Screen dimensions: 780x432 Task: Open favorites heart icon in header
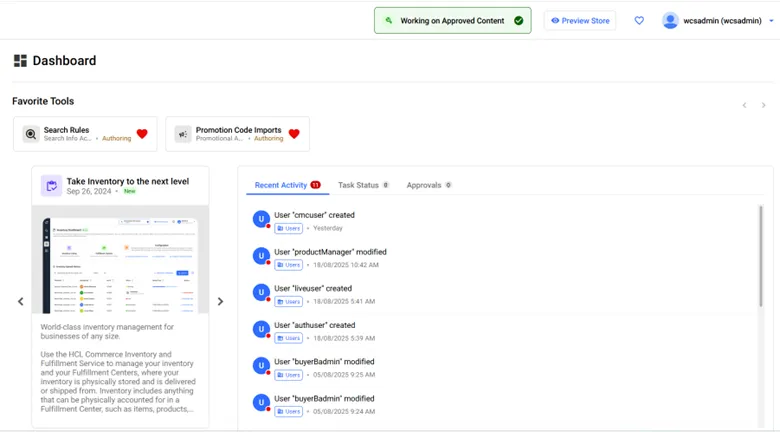(x=639, y=20)
